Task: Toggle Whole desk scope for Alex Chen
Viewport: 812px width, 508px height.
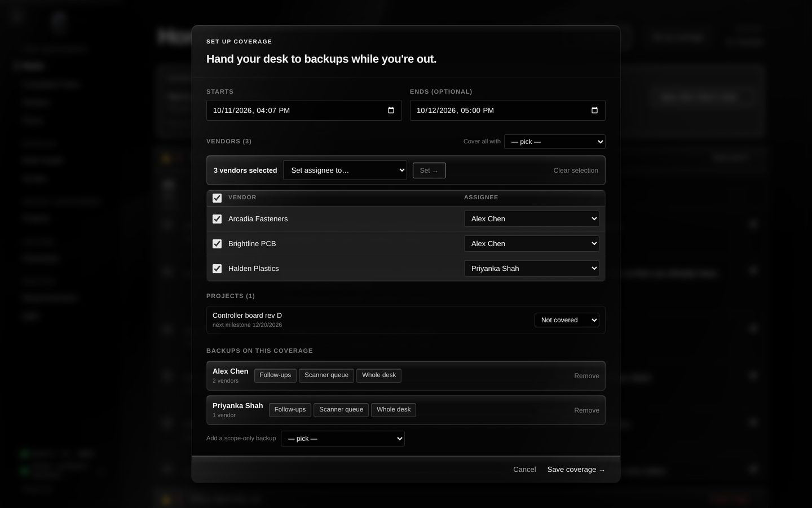Action: [379, 375]
